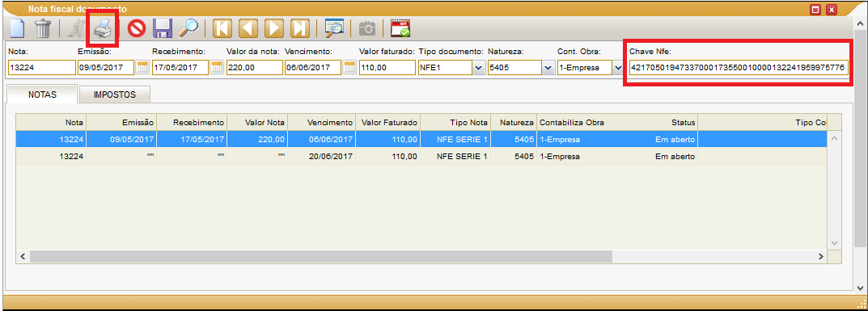Expand the Natureza dropdown arrow
This screenshot has width=868, height=311.
click(x=548, y=68)
